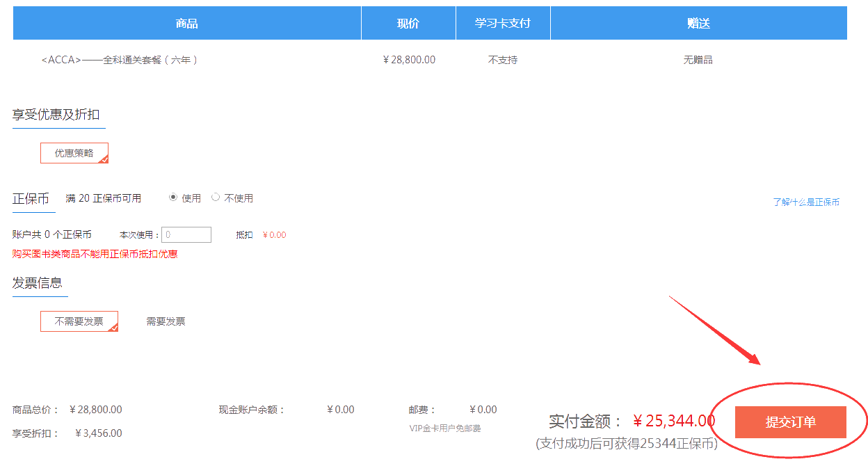Select the 不需要发票 option
Viewport: 868px width, 473px height.
click(x=79, y=321)
